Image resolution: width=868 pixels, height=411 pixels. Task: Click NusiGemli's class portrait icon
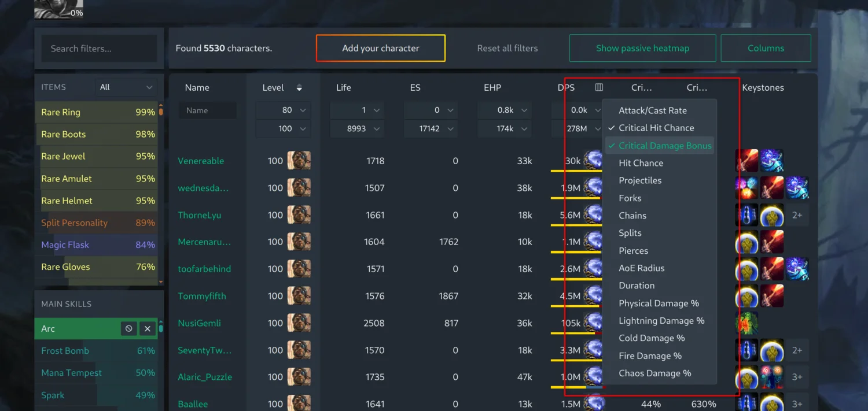[299, 323]
